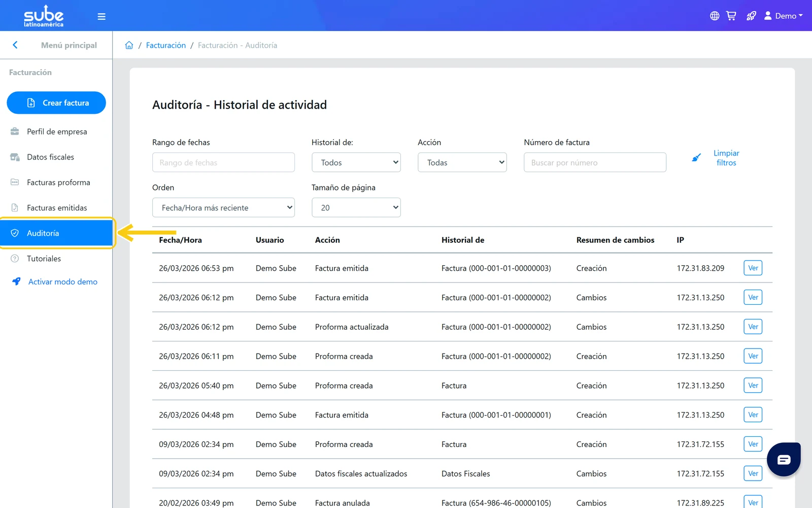Click the broom clear filters icon
The height and width of the screenshot is (508, 812).
tap(696, 157)
